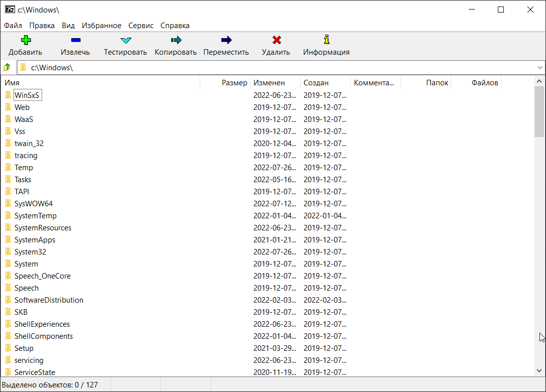The height and width of the screenshot is (392, 546).
Task: Select the ShellComponents folder name
Action: 44,336
